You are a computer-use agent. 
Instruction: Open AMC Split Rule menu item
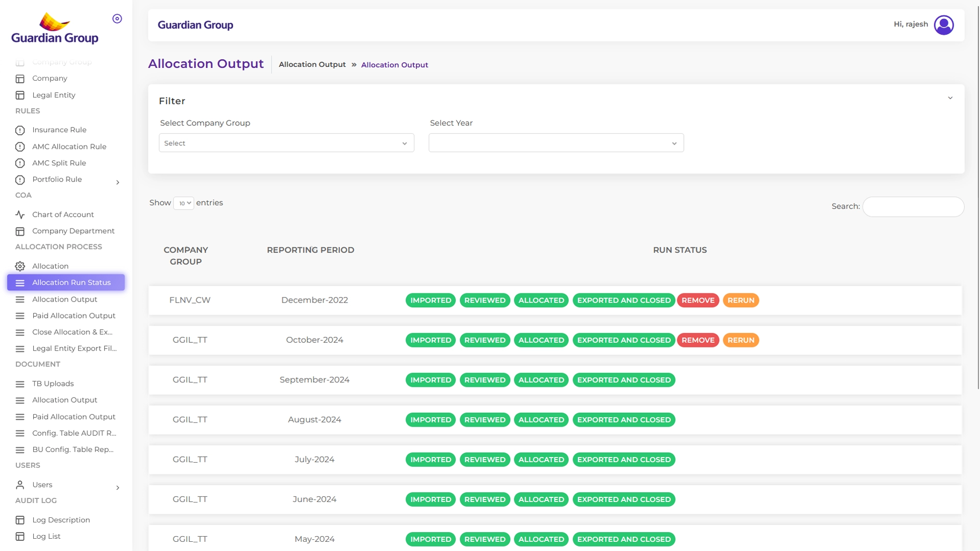click(59, 163)
